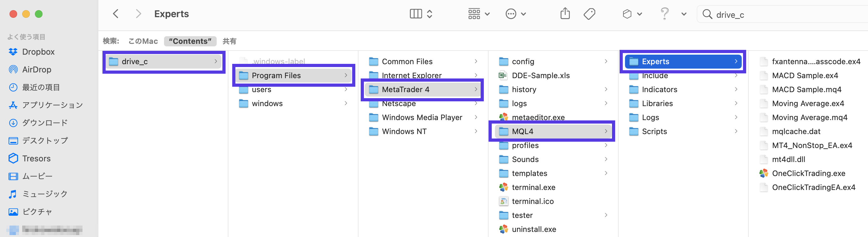Click the magnifying glass search icon
868x237 pixels.
coord(707,14)
